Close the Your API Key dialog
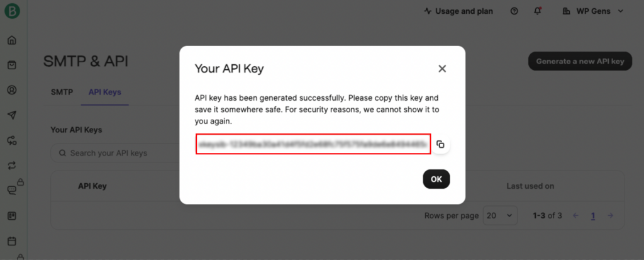This screenshot has width=644, height=260. point(442,69)
